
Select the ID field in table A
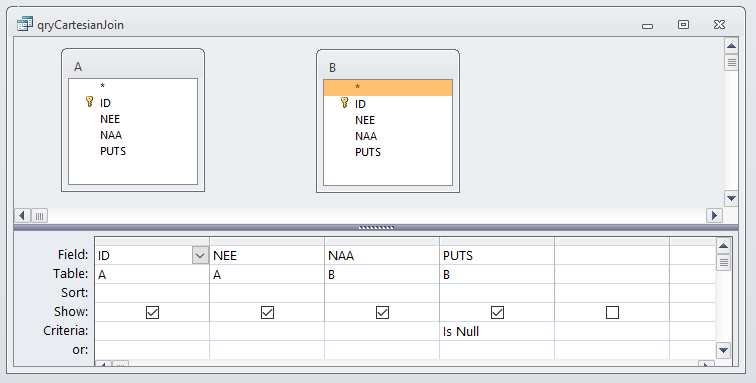[x=133, y=103]
